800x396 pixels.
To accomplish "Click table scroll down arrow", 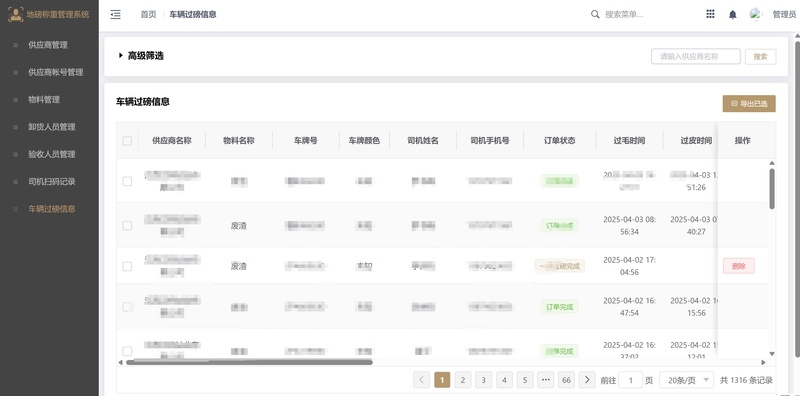I will [772, 354].
